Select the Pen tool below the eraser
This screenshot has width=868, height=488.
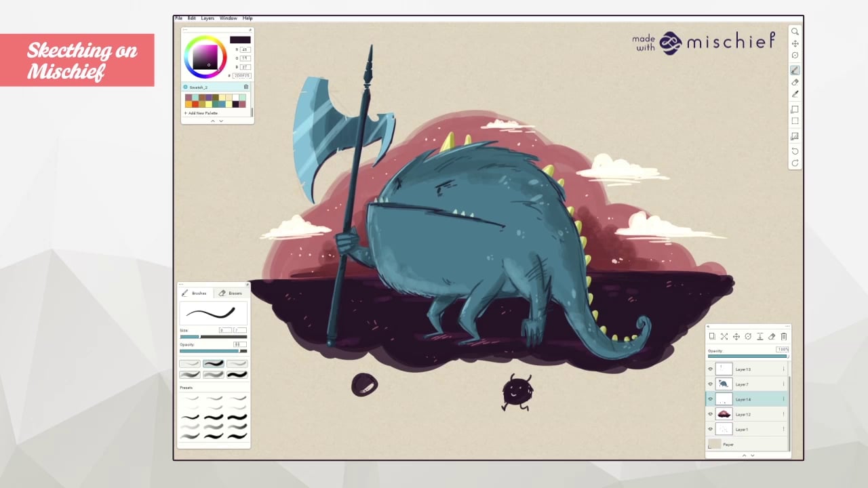point(795,94)
